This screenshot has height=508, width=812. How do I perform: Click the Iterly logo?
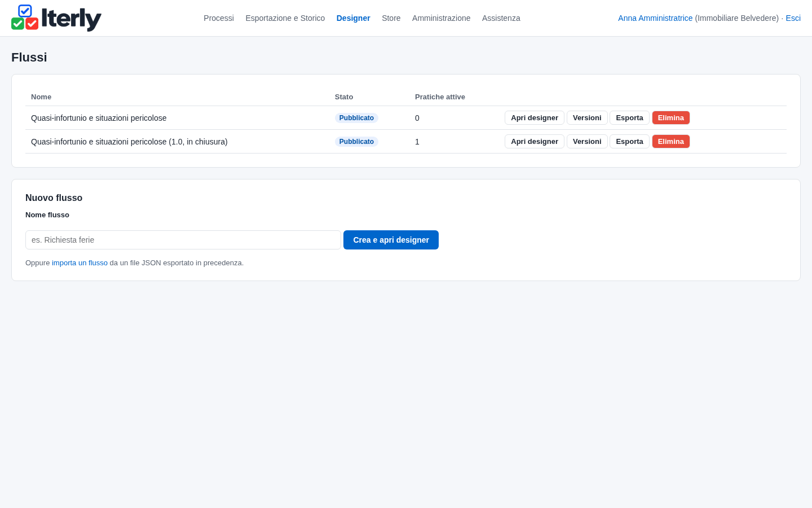[x=56, y=18]
